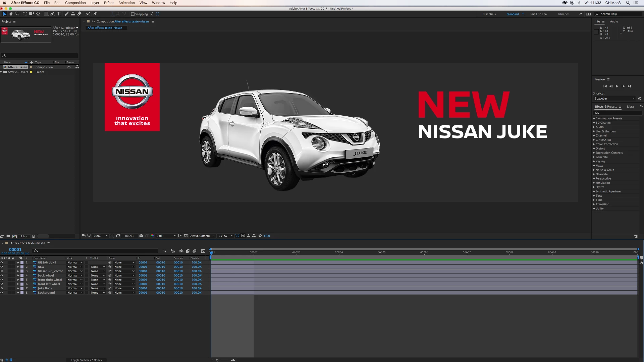644x362 pixels.
Task: Expand the Color Correction effects category
Action: (x=594, y=144)
